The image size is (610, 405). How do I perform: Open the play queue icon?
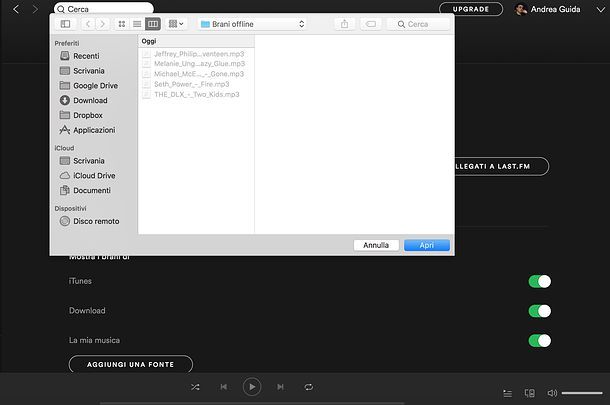point(508,393)
